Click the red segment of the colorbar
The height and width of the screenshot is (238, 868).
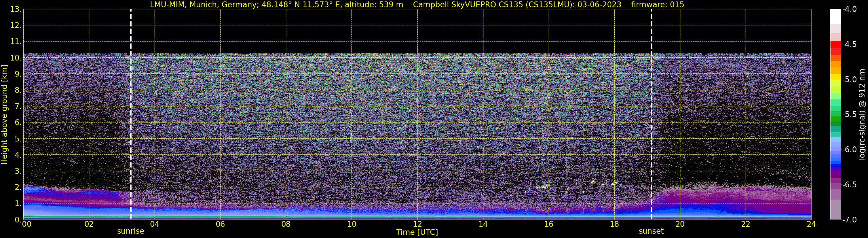tap(836, 44)
